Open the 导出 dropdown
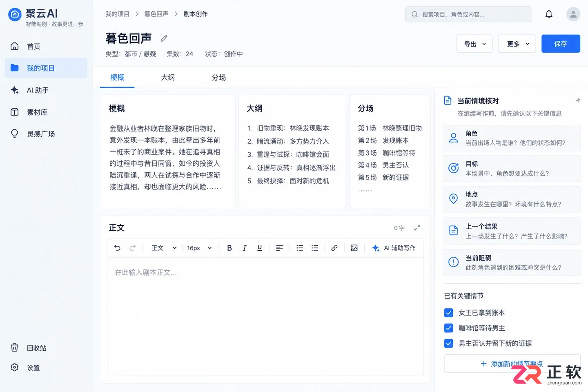This screenshot has width=588, height=392. 474,44
